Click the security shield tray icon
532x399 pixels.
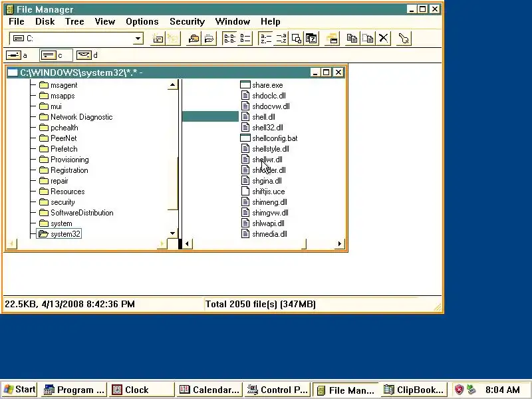pyautogui.click(x=459, y=390)
